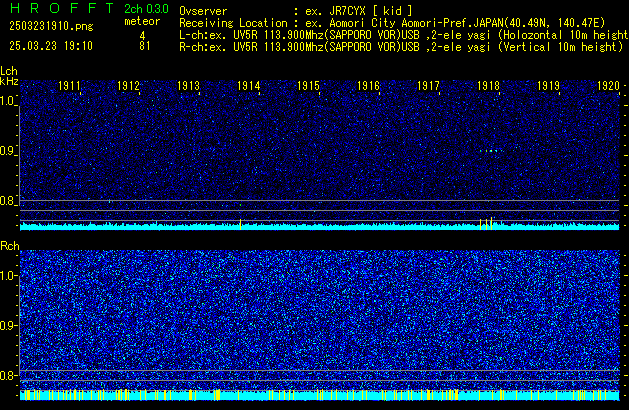Click the L-ch UV5R receiver description line
Viewport: 629px width, 410px height.
tap(404, 35)
